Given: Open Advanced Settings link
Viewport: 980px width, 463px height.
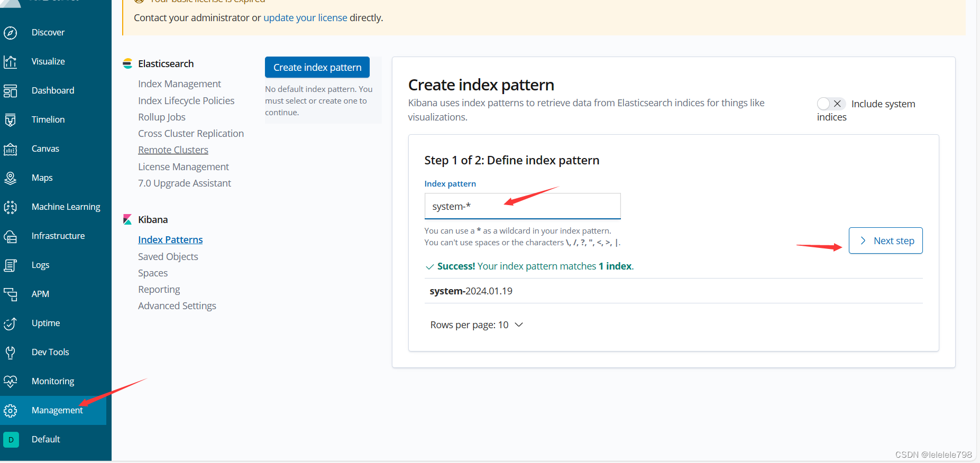Looking at the screenshot, I should coord(177,305).
